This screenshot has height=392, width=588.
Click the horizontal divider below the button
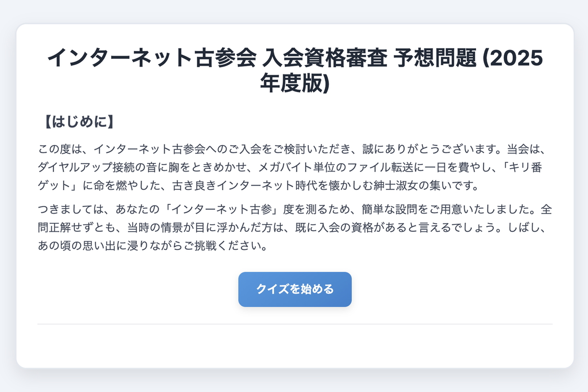pos(294,323)
